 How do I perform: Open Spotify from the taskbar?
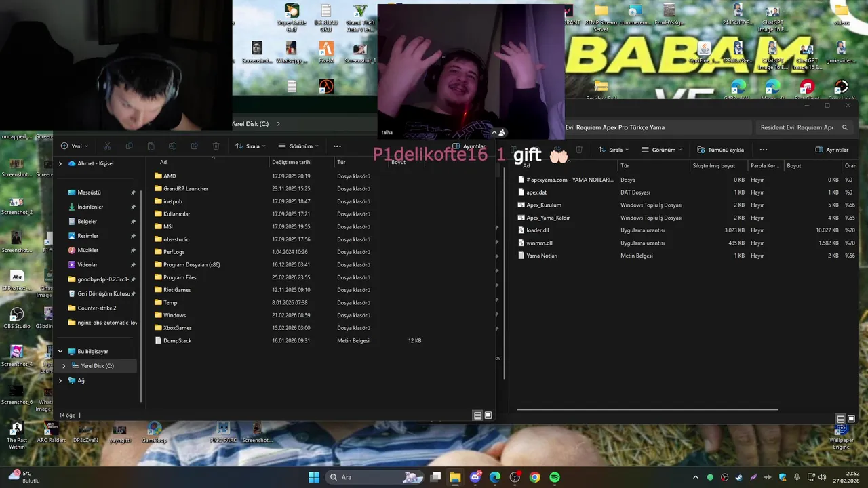coord(555,477)
